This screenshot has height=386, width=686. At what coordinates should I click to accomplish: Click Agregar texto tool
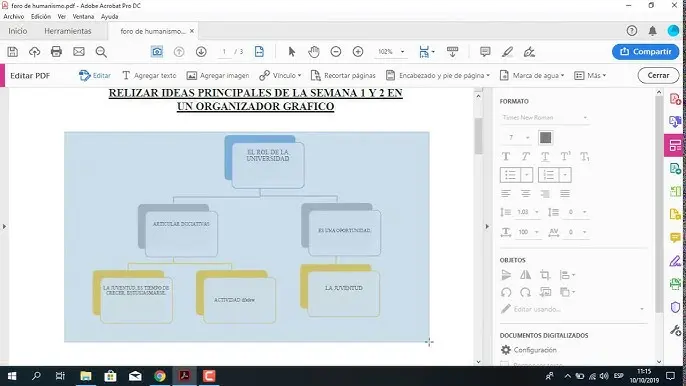tap(149, 75)
